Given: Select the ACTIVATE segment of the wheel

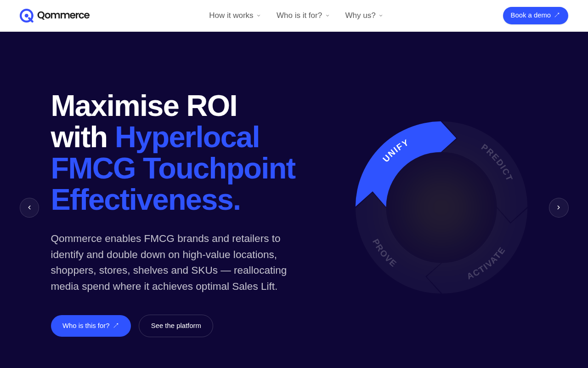Looking at the screenshot, I should click(486, 263).
